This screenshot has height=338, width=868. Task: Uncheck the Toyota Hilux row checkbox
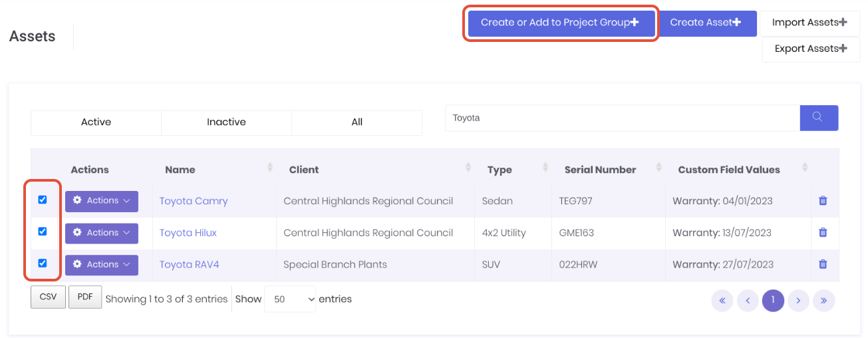pyautogui.click(x=43, y=232)
